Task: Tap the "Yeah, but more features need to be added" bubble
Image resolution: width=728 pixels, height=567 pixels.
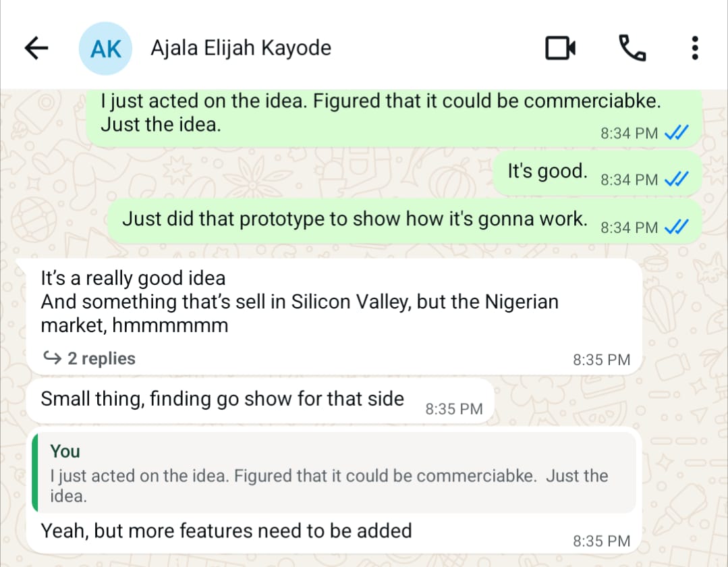Action: 226,531
